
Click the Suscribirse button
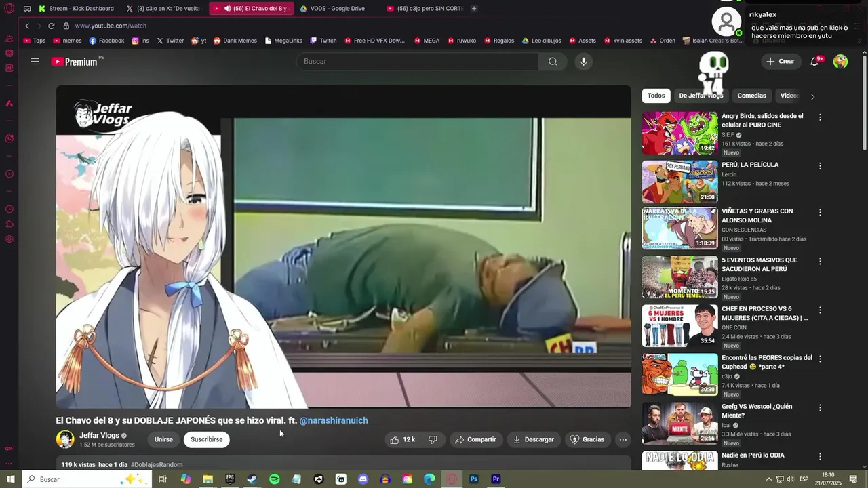tap(207, 439)
